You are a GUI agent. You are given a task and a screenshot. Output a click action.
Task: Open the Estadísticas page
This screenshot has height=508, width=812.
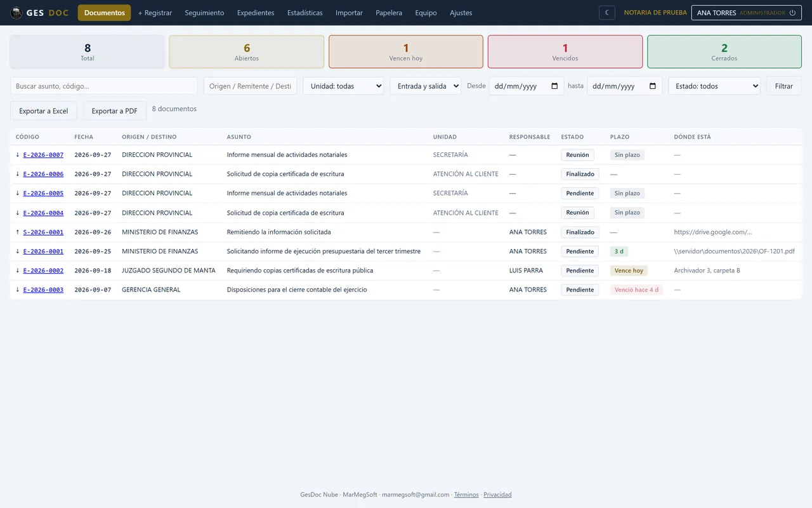[x=305, y=13]
